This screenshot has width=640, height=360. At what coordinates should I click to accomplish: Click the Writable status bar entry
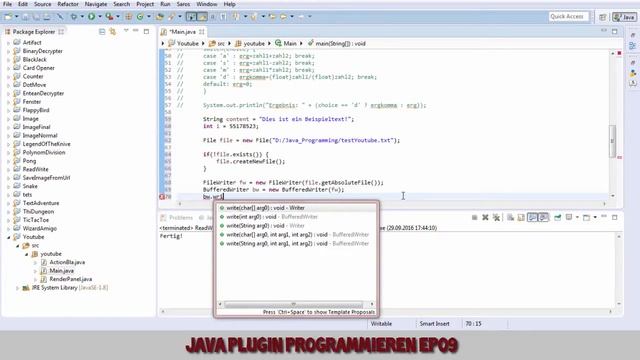(381, 324)
